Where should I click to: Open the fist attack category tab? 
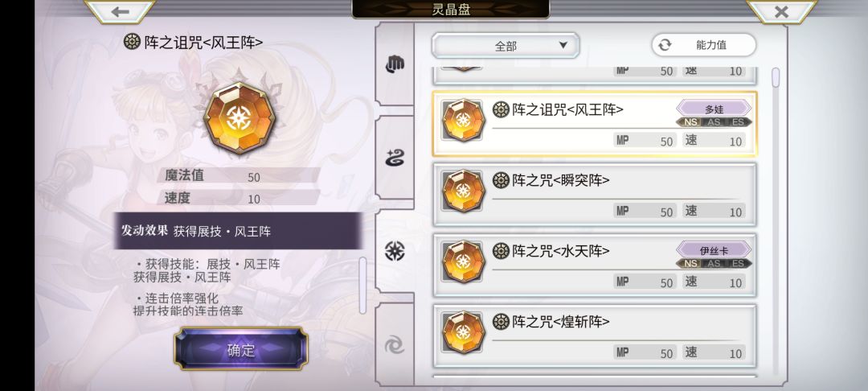pyautogui.click(x=395, y=64)
